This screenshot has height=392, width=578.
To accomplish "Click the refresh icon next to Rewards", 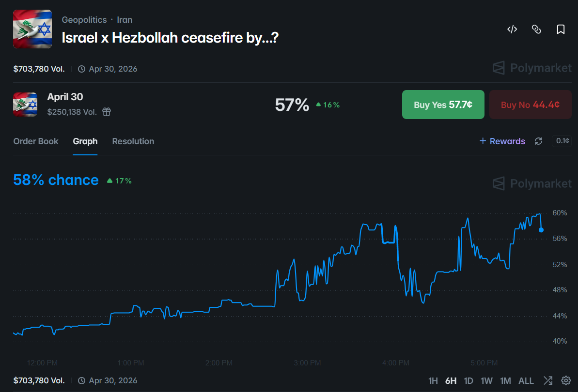I will (x=538, y=141).
